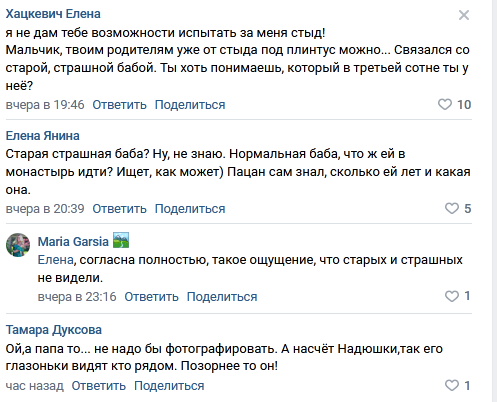This screenshot has height=402, width=497.
Task: Open Тамара Дуксова's profile
Action: coord(54,330)
